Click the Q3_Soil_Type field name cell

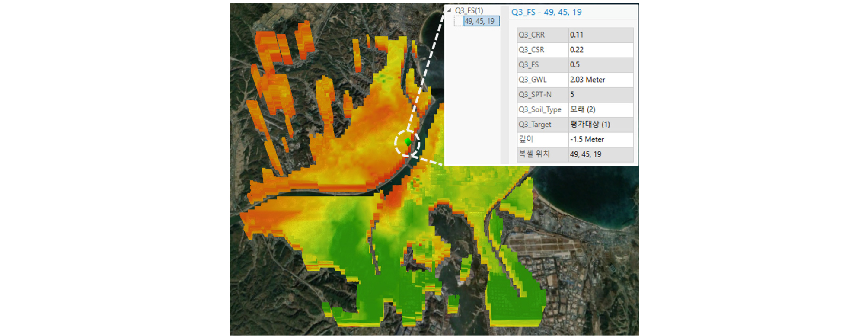tap(542, 109)
